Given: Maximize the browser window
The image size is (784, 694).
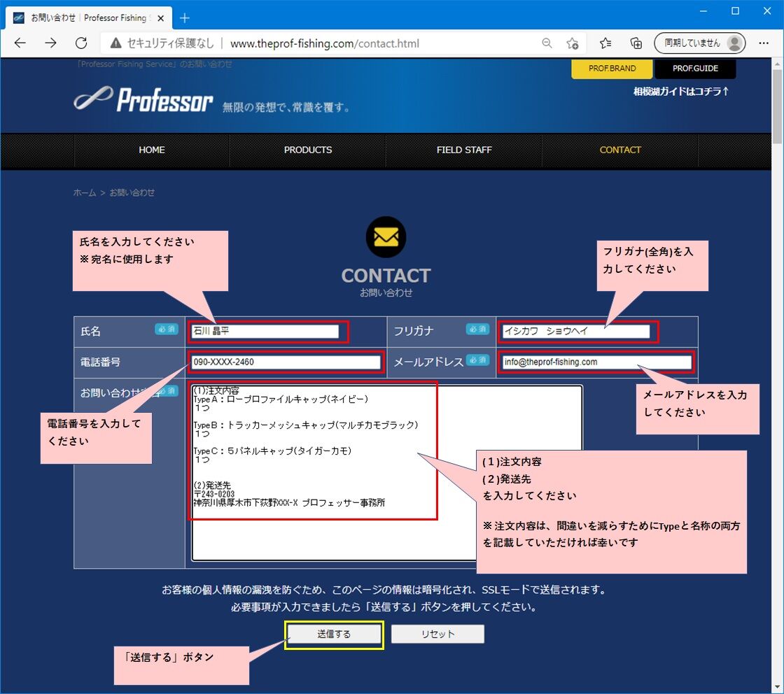Looking at the screenshot, I should coord(735,11).
